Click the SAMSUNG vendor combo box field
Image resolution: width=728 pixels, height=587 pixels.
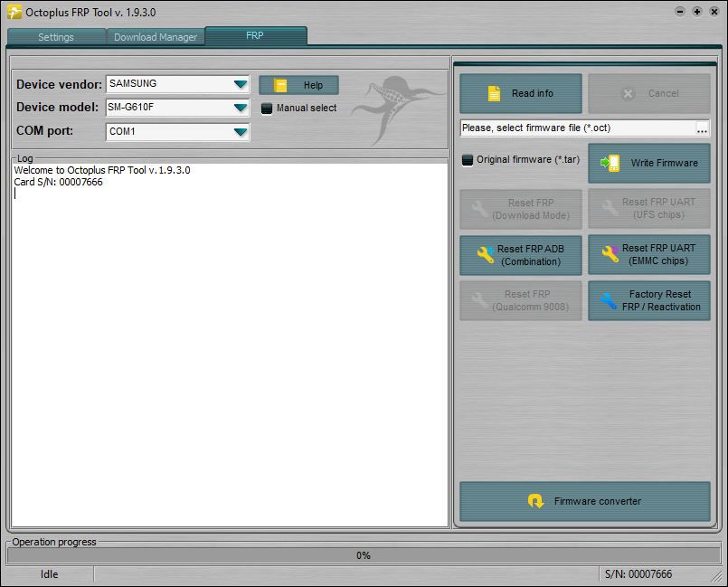coord(178,84)
